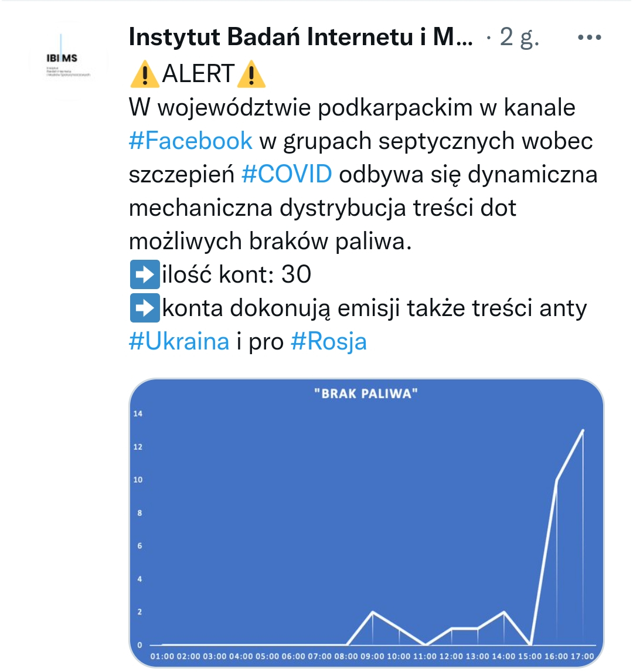Screen dimensions: 633x672
Task: Click the "BRAK PALIWA" chart title
Action: point(366,393)
